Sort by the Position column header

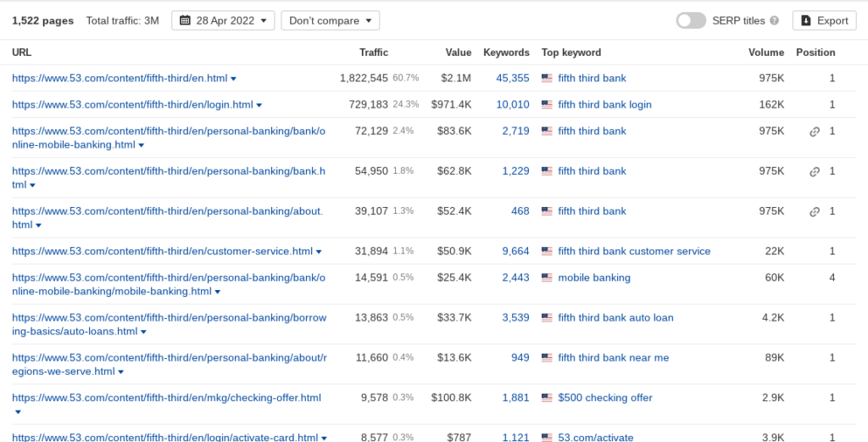tap(815, 53)
